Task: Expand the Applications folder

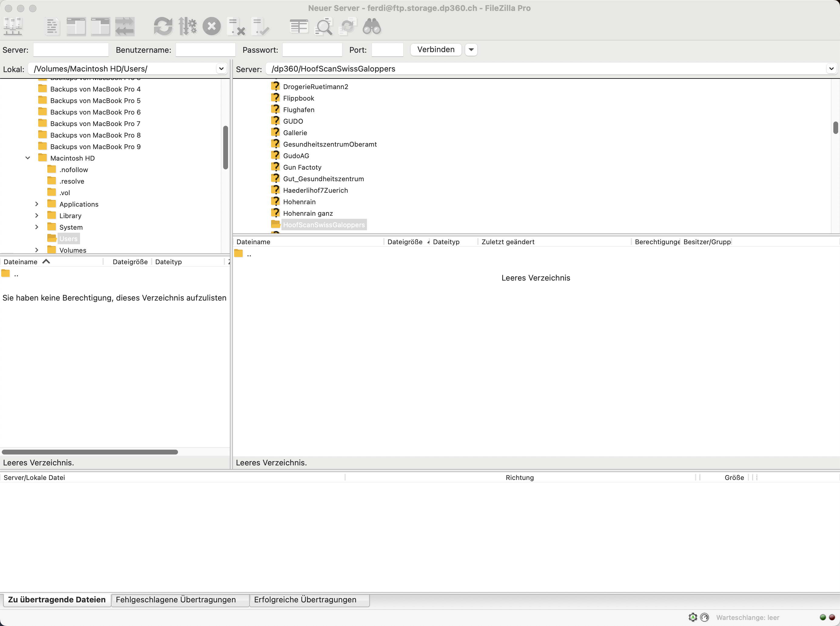Action: [x=37, y=204]
